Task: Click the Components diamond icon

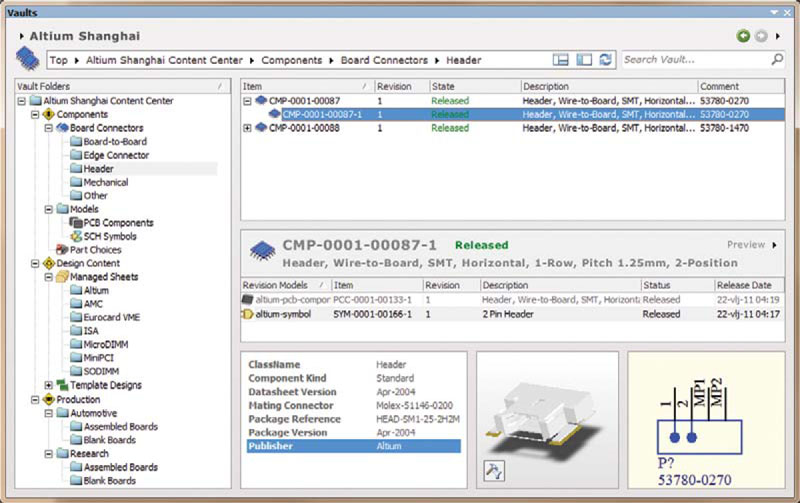Action: pos(48,114)
